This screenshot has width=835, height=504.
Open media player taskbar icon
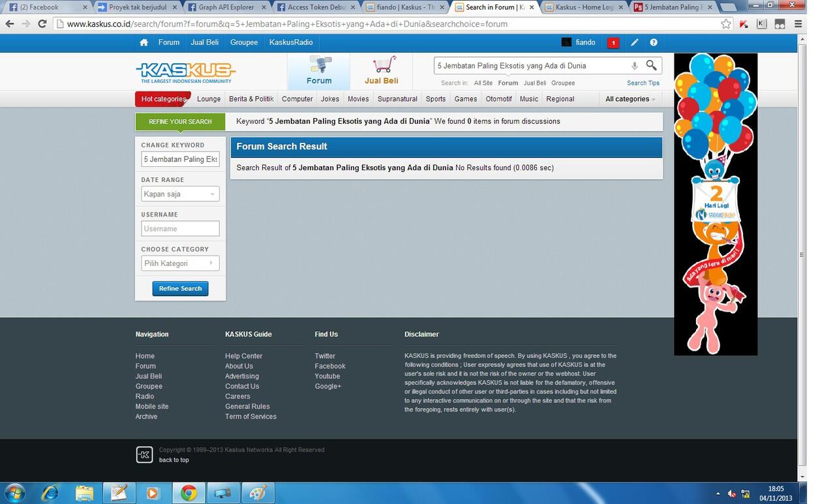tap(152, 492)
